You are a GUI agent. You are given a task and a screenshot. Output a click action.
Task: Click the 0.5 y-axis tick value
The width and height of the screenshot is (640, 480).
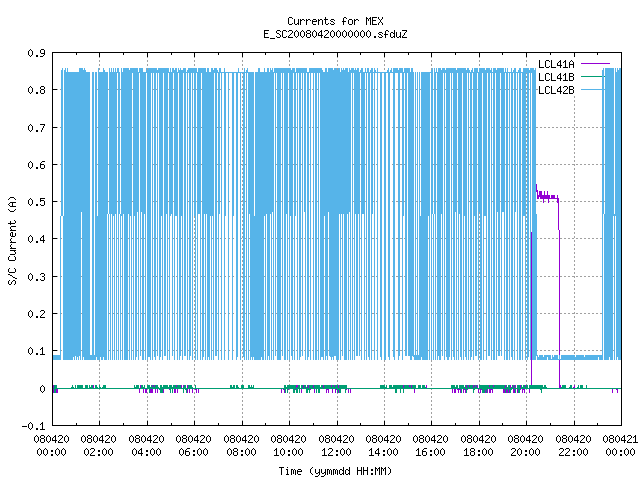tap(37, 202)
